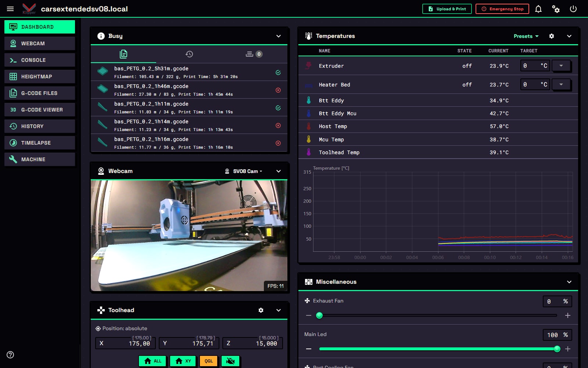Open the help question mark icon
The width and height of the screenshot is (588, 368).
coord(10,355)
